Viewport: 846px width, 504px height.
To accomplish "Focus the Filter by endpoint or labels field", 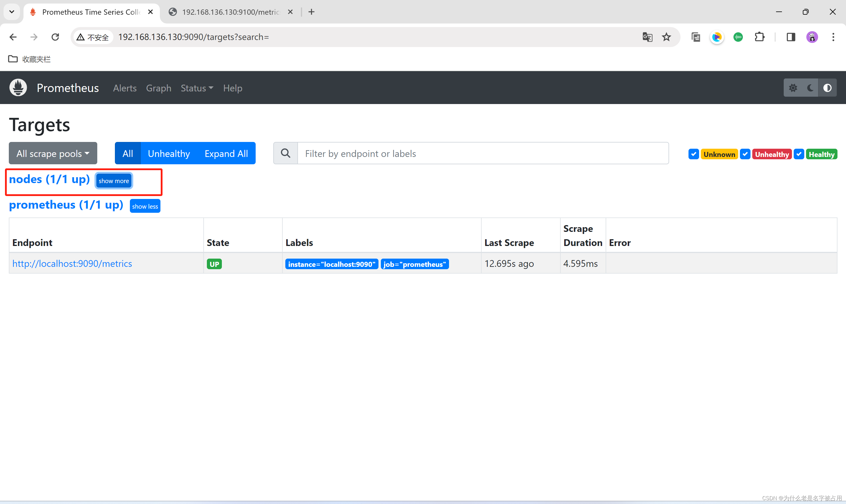I will [483, 153].
